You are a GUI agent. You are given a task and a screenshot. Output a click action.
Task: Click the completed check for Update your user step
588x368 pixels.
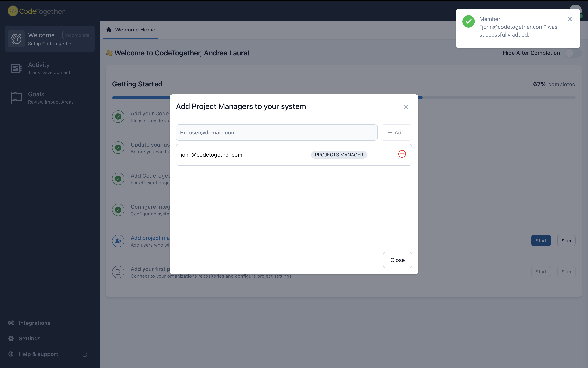[x=118, y=147]
